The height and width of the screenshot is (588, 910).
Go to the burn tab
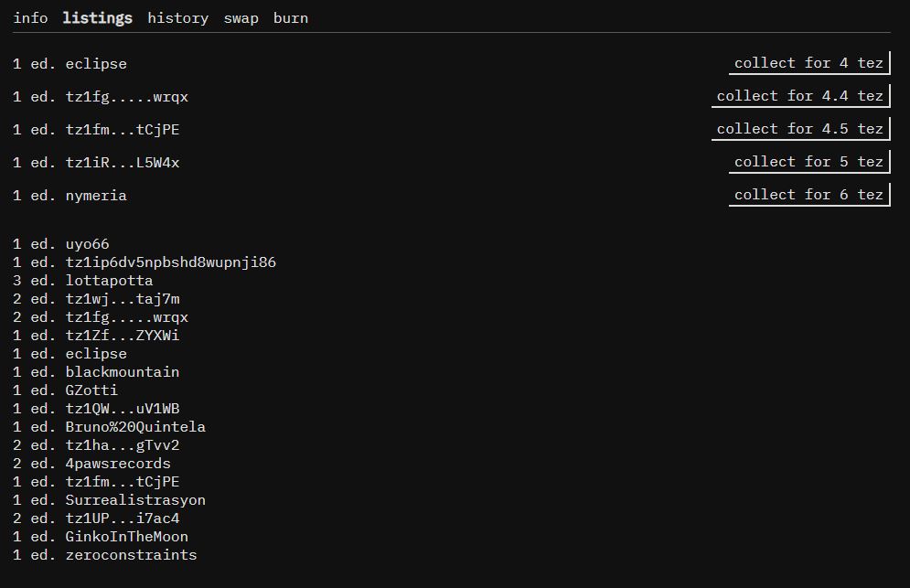(290, 18)
